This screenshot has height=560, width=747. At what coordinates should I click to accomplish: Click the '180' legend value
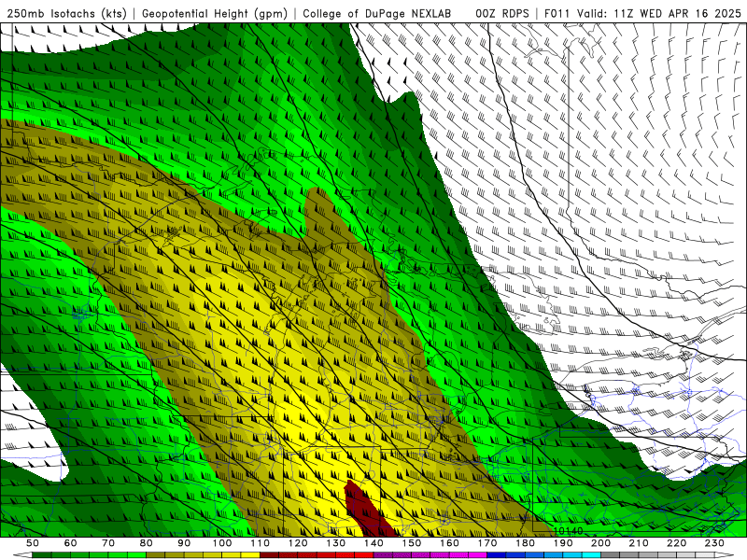pos(525,543)
